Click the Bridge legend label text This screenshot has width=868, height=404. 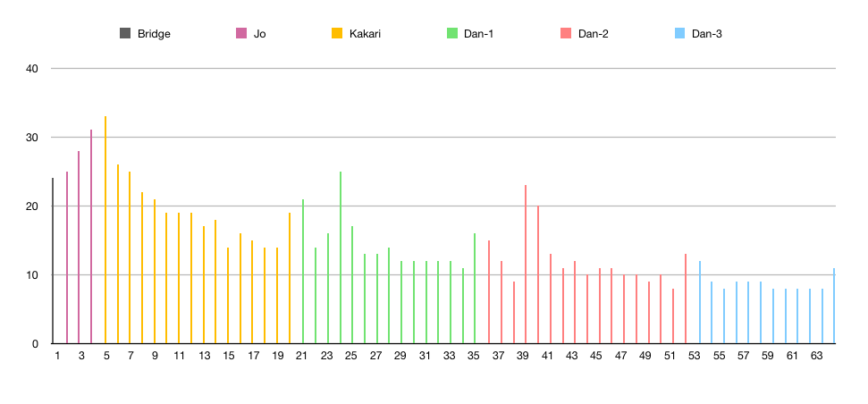click(154, 34)
